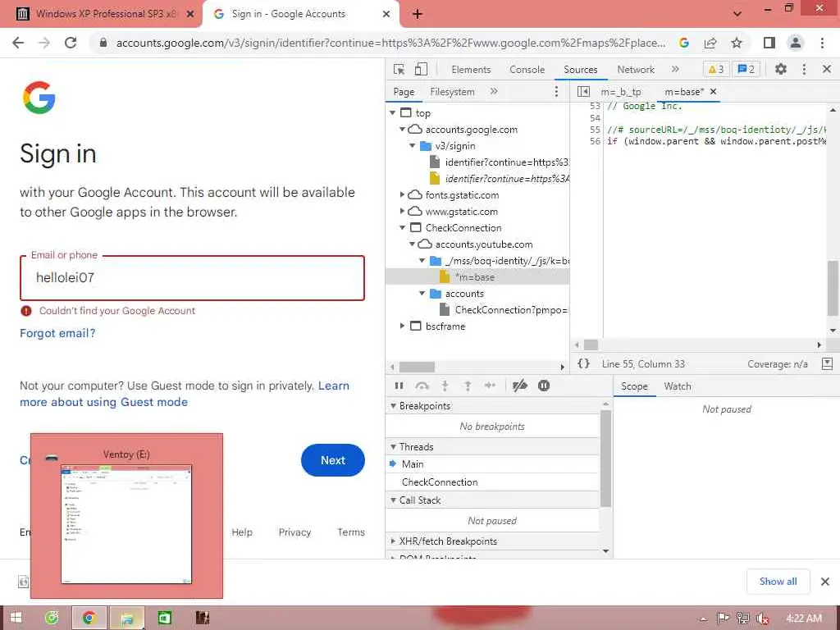Click the Forgot email? link

57,333
